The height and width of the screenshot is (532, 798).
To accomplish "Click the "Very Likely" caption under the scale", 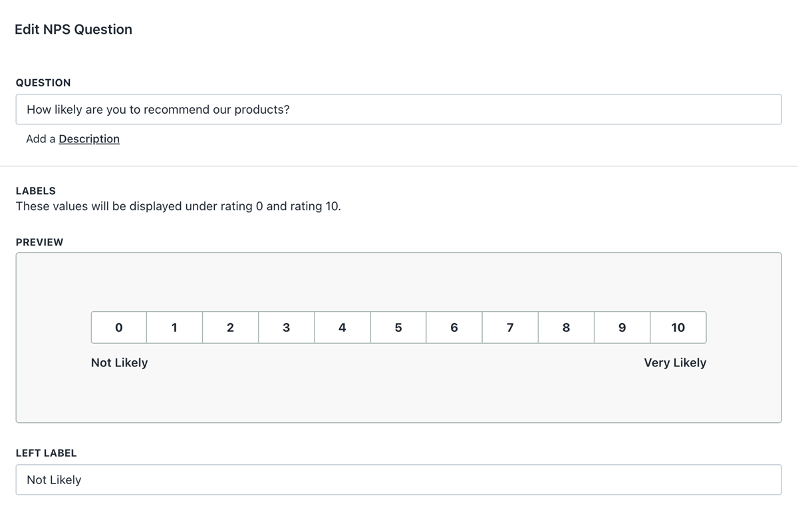I will pyautogui.click(x=675, y=362).
